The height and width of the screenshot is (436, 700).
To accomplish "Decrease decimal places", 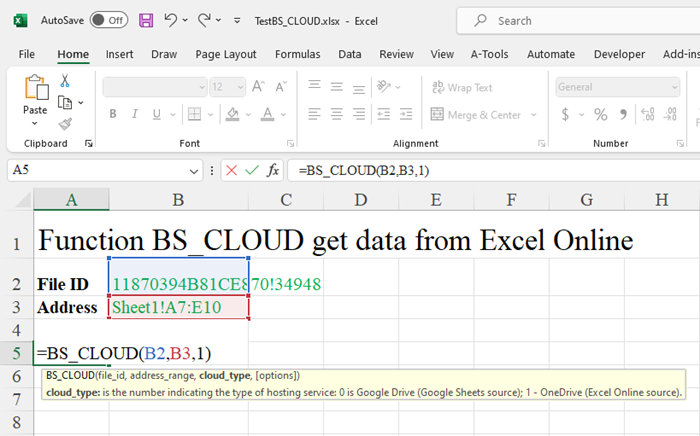I will coord(670,115).
